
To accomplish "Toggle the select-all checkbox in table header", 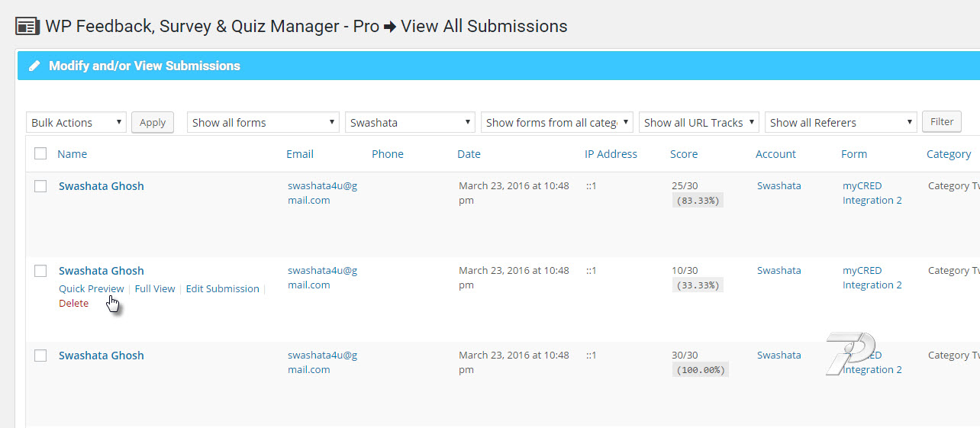I will (x=40, y=154).
